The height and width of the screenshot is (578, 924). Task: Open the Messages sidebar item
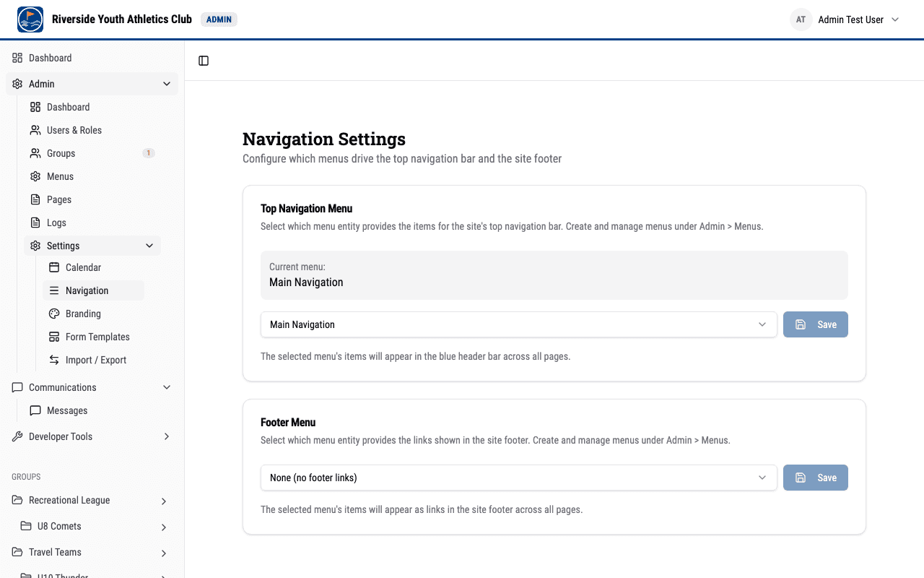click(x=92, y=410)
